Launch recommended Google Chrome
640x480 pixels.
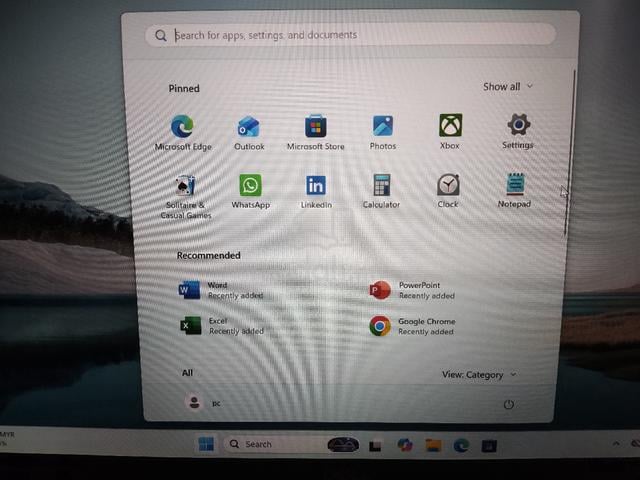click(x=412, y=326)
